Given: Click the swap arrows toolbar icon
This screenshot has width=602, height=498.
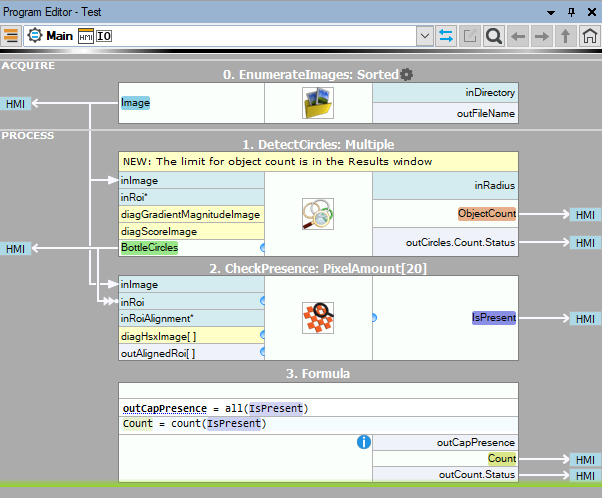Looking at the screenshot, I should coord(447,36).
